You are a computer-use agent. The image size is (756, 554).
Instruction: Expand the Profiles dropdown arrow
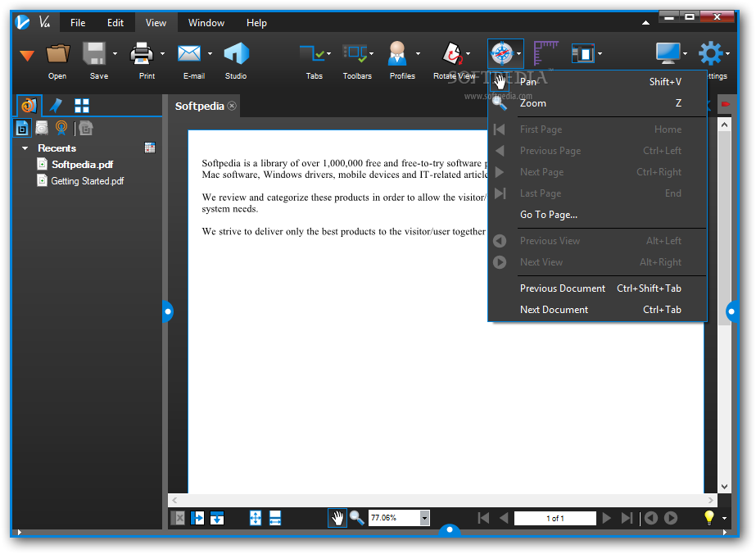click(418, 53)
